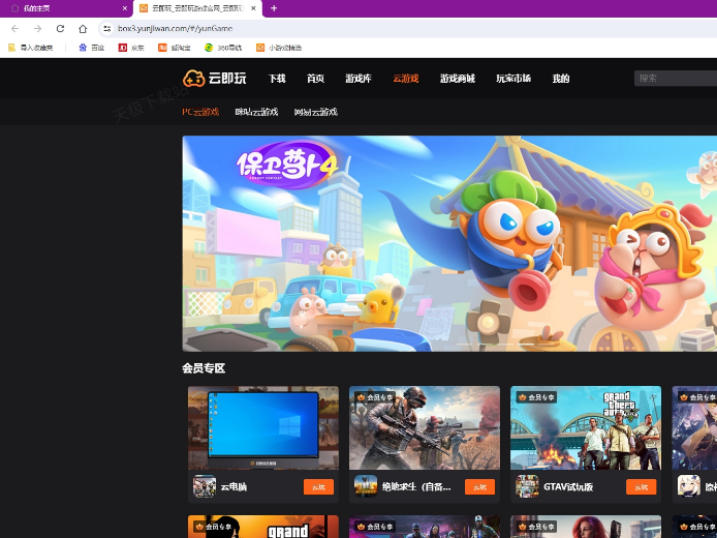Open the 玩家市场 nav item
The image size is (717, 538).
pyautogui.click(x=514, y=79)
